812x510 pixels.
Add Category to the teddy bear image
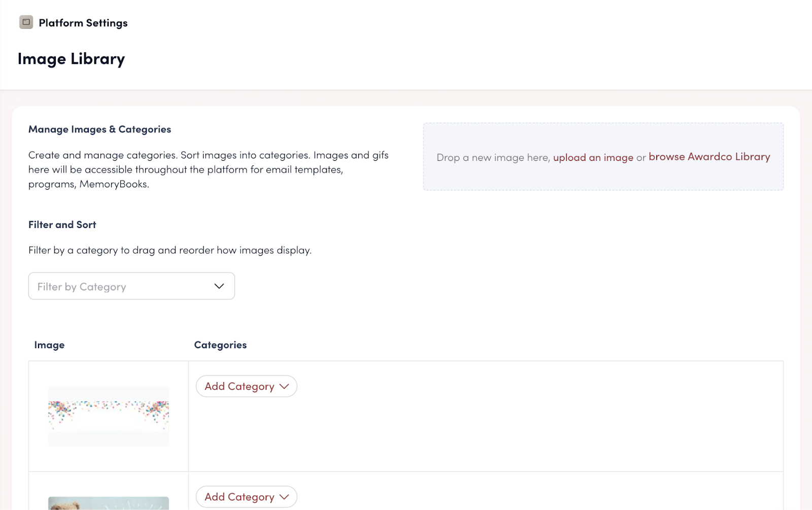point(240,497)
